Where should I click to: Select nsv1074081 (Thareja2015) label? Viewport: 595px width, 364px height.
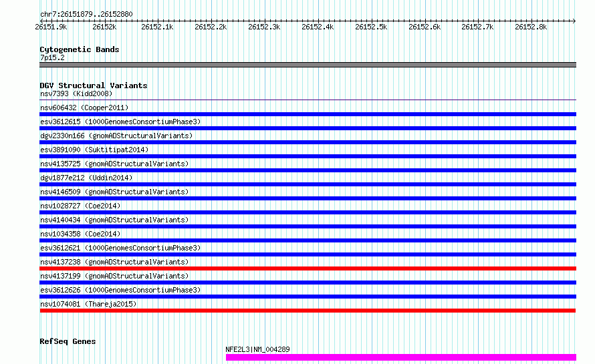[x=88, y=304]
